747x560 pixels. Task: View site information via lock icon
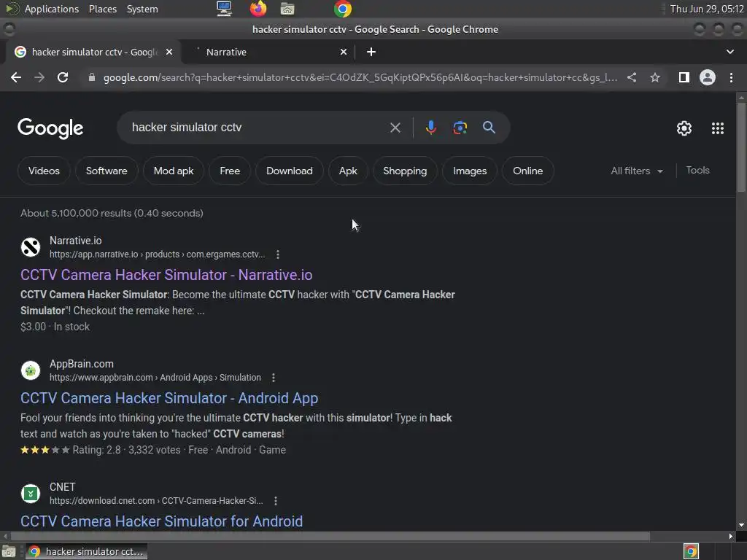(92, 77)
